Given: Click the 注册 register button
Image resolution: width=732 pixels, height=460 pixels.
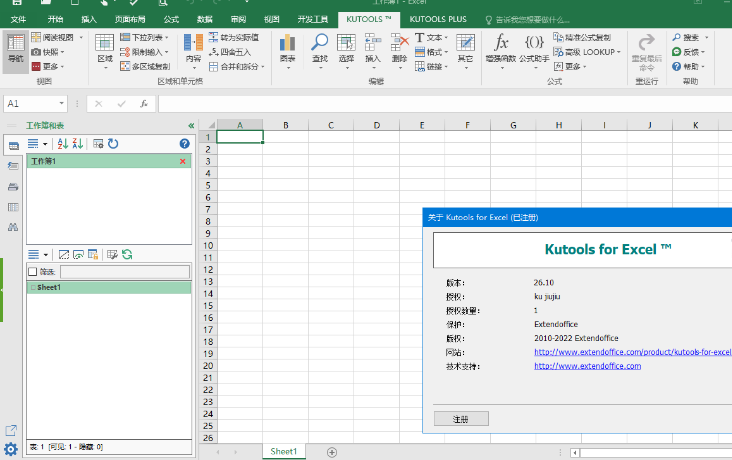Looking at the screenshot, I should click(461, 419).
